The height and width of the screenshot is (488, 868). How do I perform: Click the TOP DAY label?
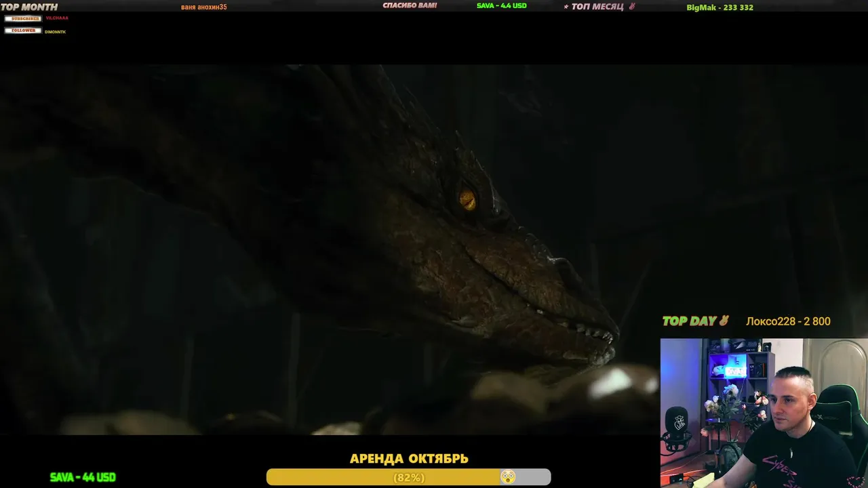coord(689,321)
